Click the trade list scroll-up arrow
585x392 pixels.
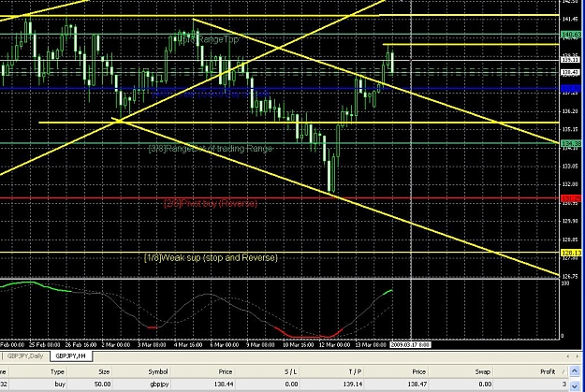[x=575, y=370]
